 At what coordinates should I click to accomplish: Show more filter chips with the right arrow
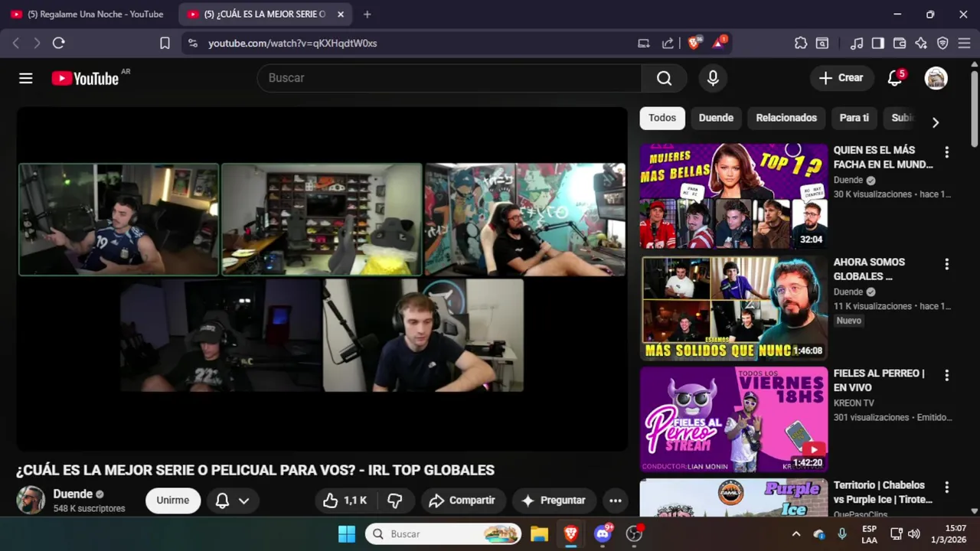[x=935, y=122]
